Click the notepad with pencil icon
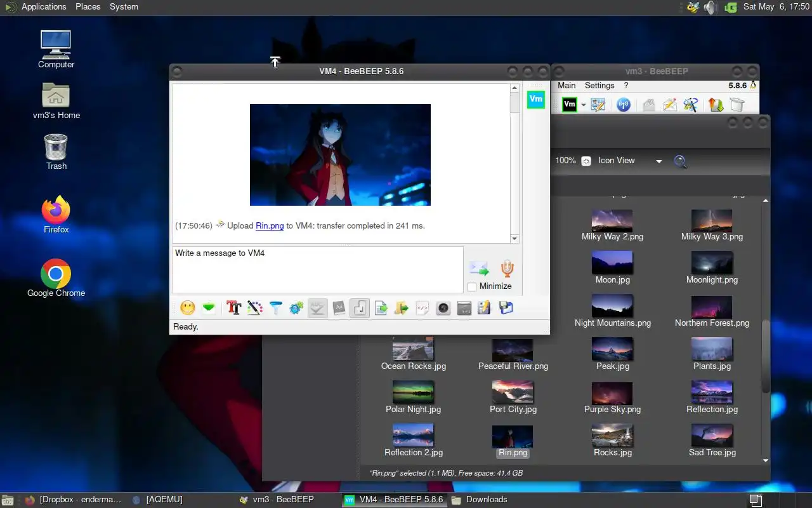 pyautogui.click(x=485, y=308)
